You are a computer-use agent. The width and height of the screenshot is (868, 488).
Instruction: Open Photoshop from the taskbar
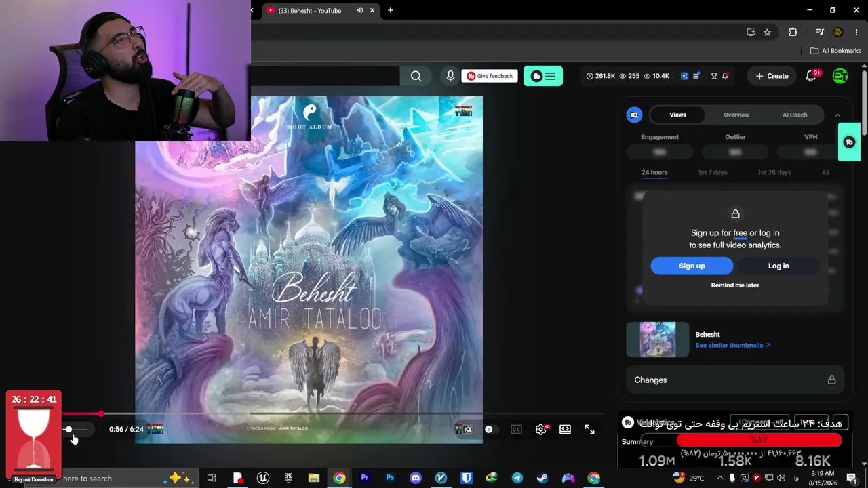(390, 478)
